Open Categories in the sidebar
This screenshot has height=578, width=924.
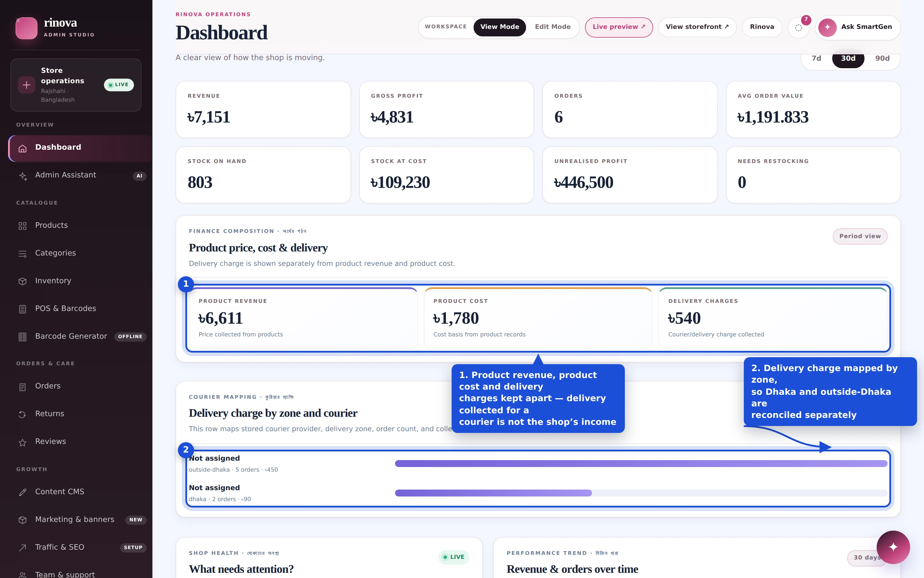pos(80,254)
